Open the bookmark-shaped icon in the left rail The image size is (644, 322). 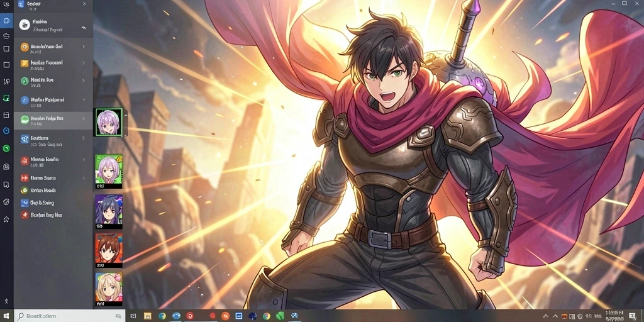pyautogui.click(x=6, y=184)
